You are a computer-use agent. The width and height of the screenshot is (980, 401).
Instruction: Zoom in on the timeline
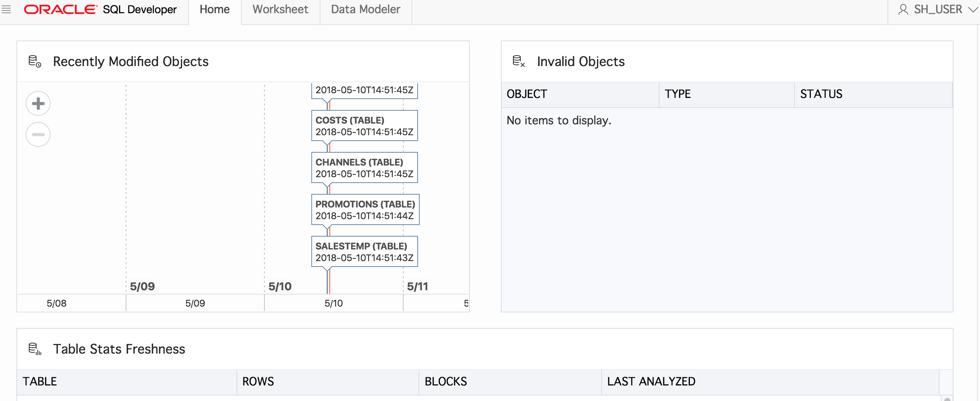pos(38,103)
